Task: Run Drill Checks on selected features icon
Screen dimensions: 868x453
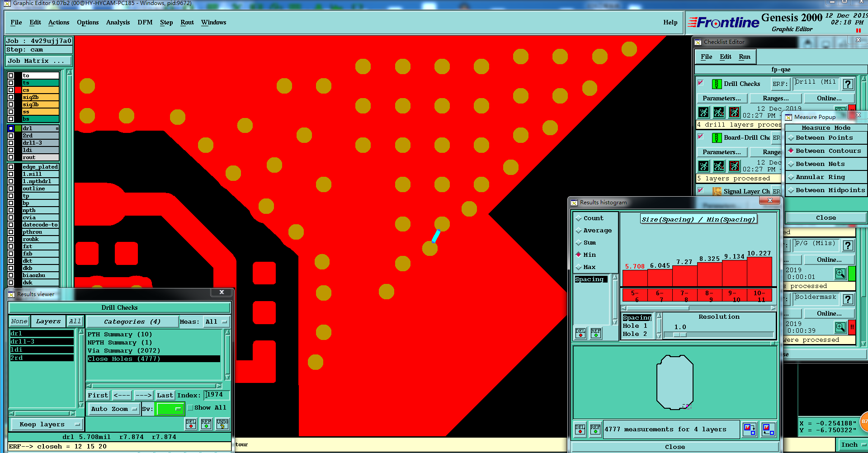Action: [719, 112]
